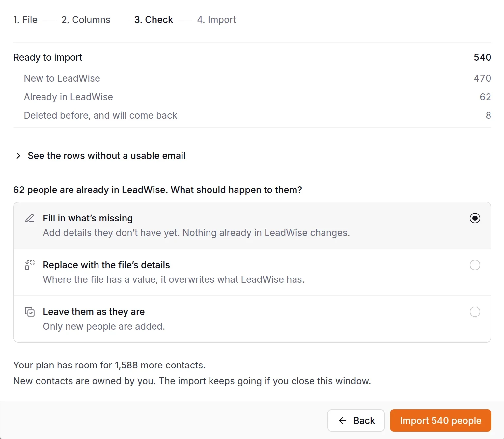The height and width of the screenshot is (439, 504).
Task: Click the count 8 for deleted contacts
Action: 488,115
